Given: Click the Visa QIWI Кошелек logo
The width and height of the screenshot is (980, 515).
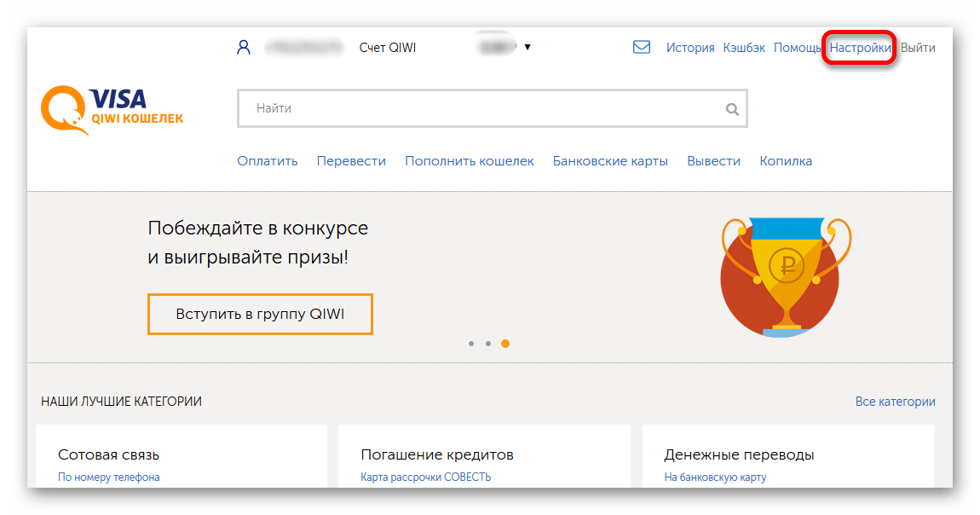Looking at the screenshot, I should click(112, 110).
